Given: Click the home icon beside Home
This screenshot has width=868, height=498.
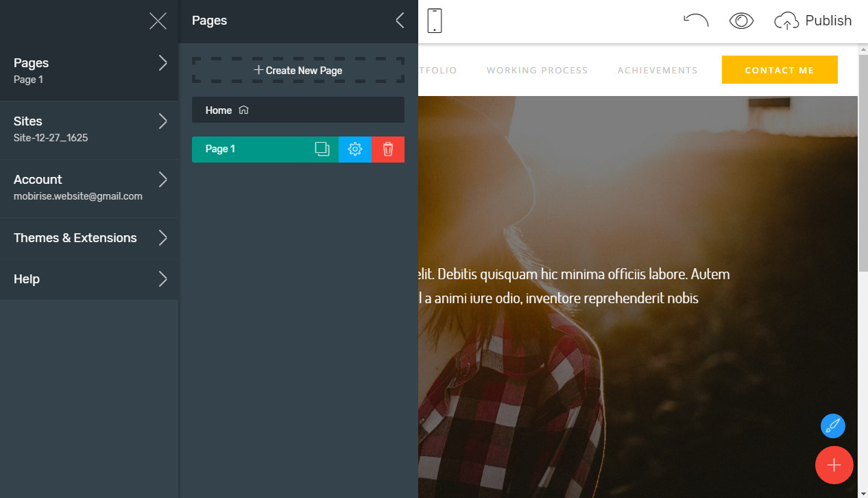Looking at the screenshot, I should [243, 110].
